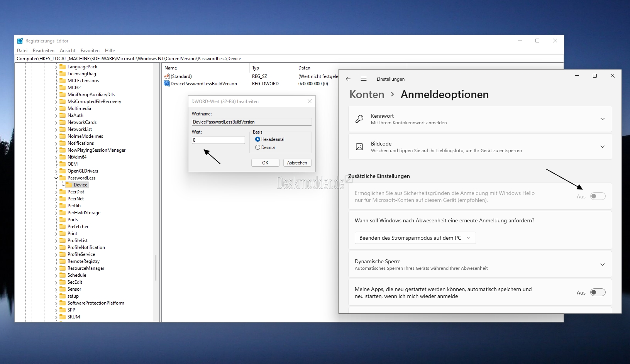Screen dimensions: 630x364
Task: Close the DWORD-Wert bearbeiten dialog
Action: coord(310,101)
